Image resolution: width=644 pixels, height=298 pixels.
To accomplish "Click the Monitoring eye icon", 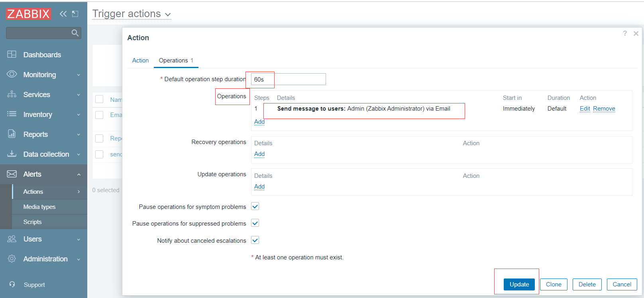I will point(12,74).
